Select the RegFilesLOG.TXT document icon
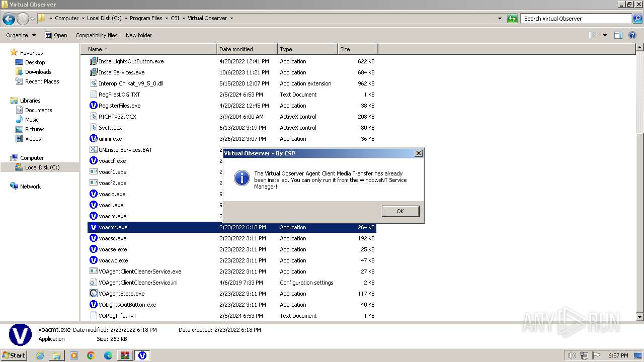Viewport: 644px width, 362px height. point(93,95)
